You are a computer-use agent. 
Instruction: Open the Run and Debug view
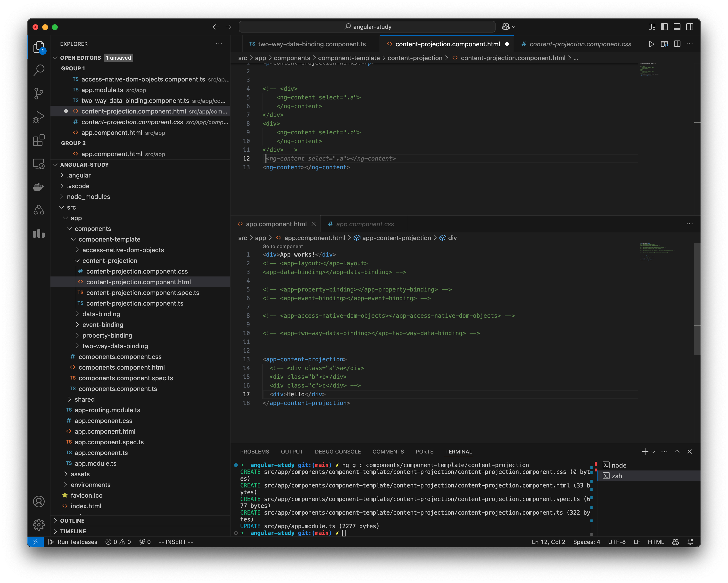coord(39,116)
